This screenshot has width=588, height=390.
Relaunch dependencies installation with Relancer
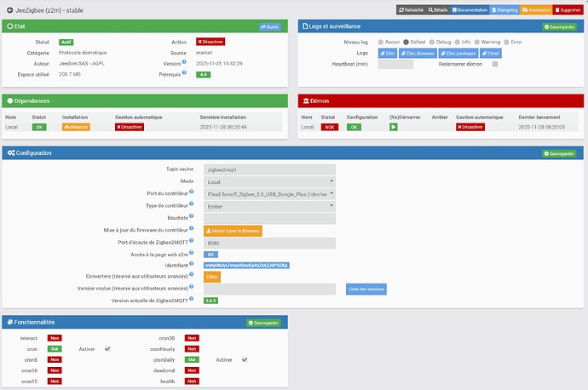[x=76, y=127]
